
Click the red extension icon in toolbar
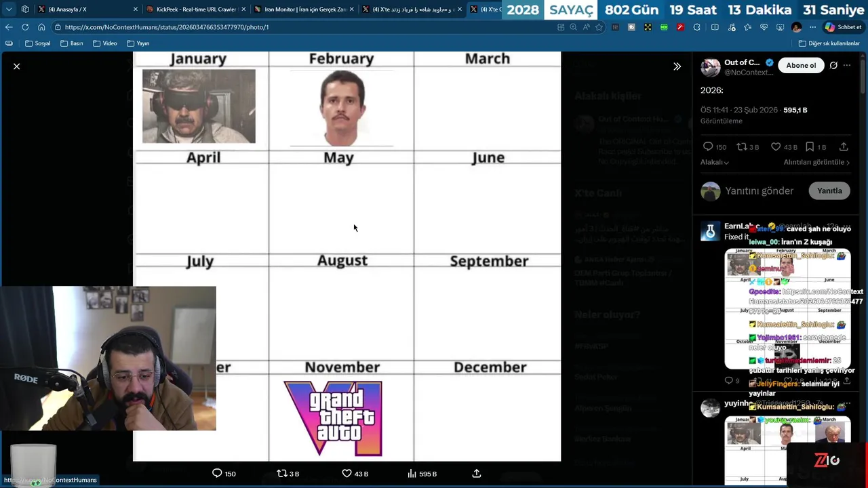pos(680,27)
